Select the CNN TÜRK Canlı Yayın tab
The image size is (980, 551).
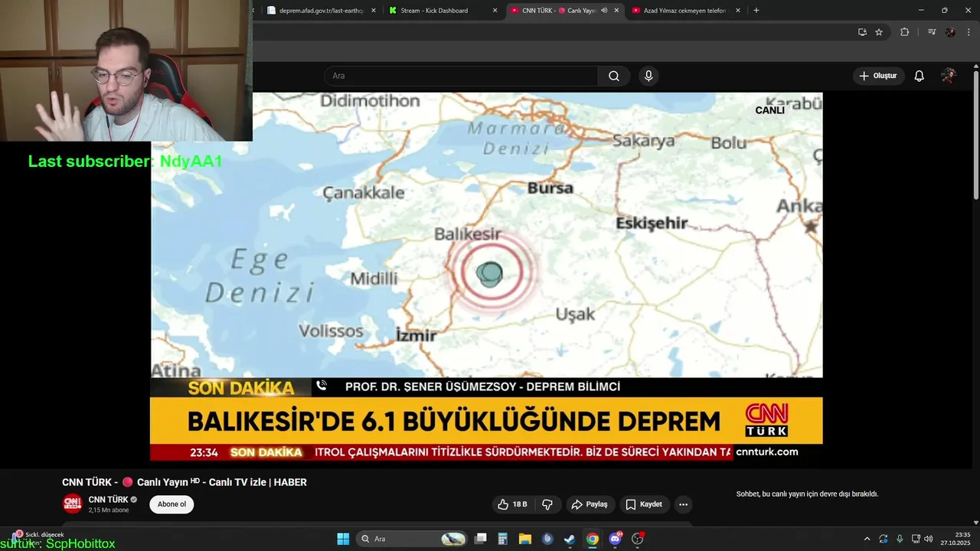point(559,11)
